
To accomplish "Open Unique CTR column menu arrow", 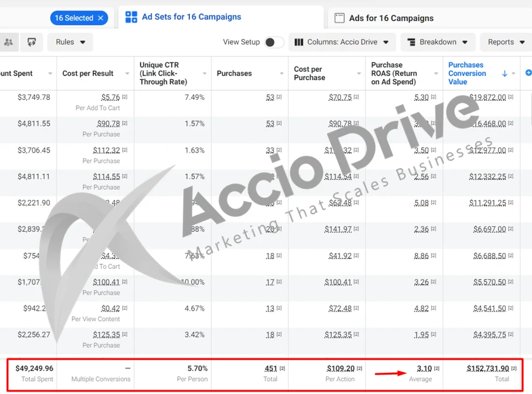I will [205, 74].
